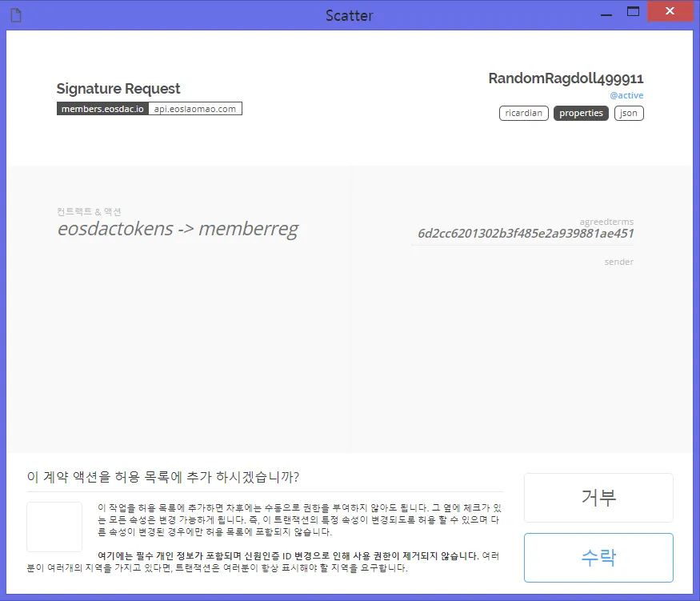Click the api.eoslaomao.com endpoint label
This screenshot has width=700, height=601.
(195, 109)
